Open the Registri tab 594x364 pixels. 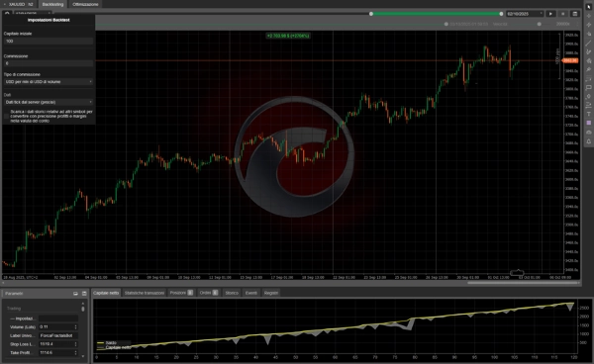click(x=271, y=293)
